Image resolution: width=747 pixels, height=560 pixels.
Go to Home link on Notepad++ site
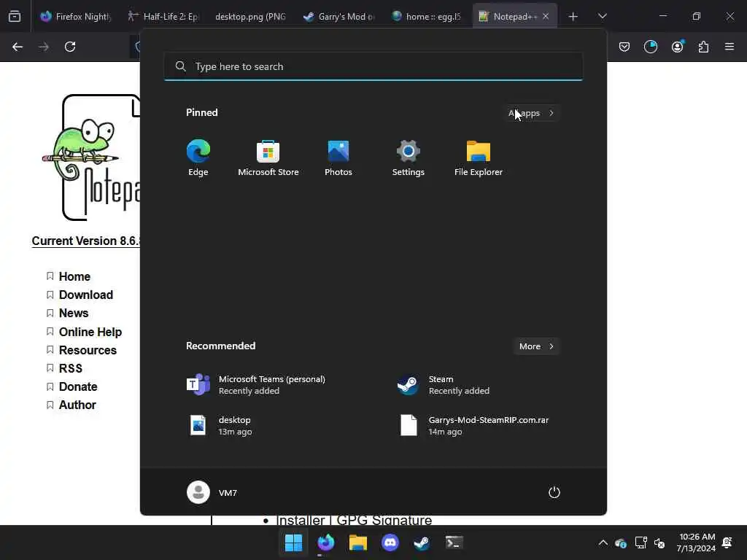point(74,276)
